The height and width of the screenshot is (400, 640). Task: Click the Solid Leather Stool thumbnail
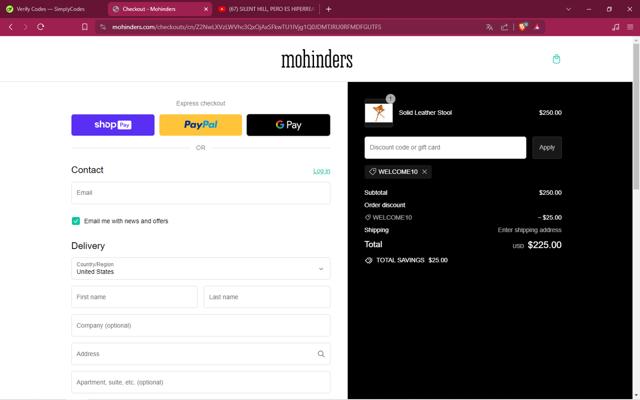tap(379, 113)
